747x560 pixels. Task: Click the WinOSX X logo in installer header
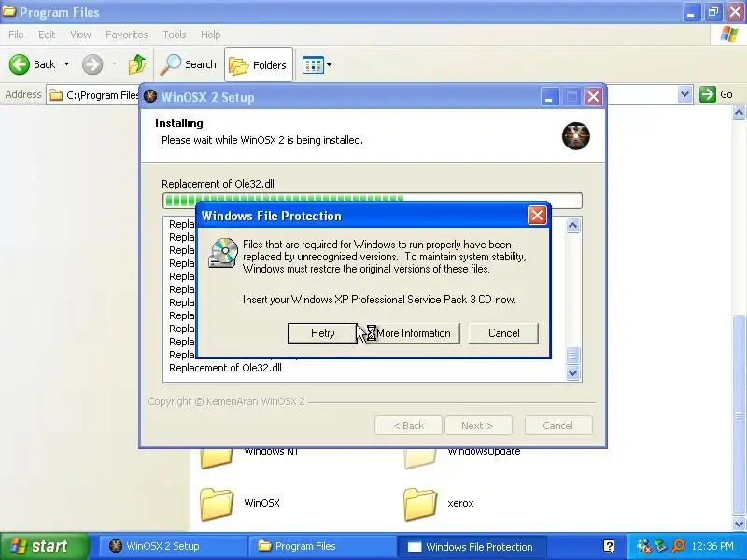tap(575, 136)
